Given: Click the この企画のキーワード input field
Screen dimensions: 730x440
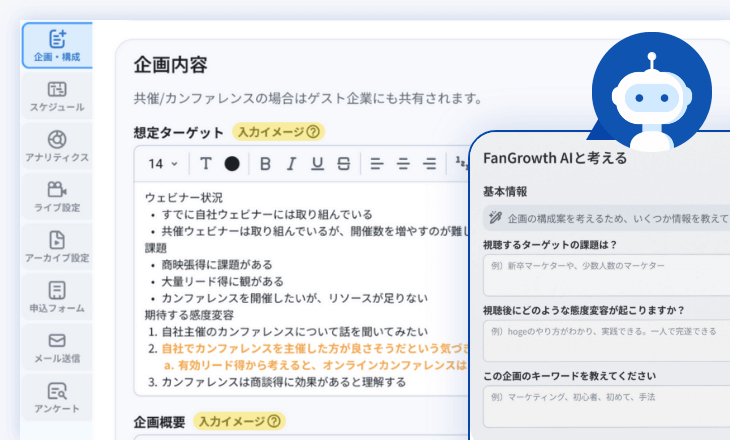Looking at the screenshot, I should (x=607, y=406).
